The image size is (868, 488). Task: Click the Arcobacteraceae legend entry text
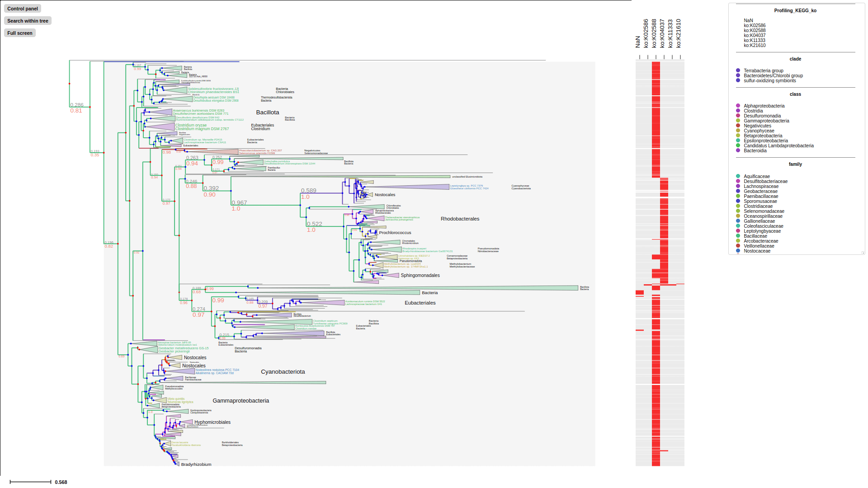click(761, 241)
